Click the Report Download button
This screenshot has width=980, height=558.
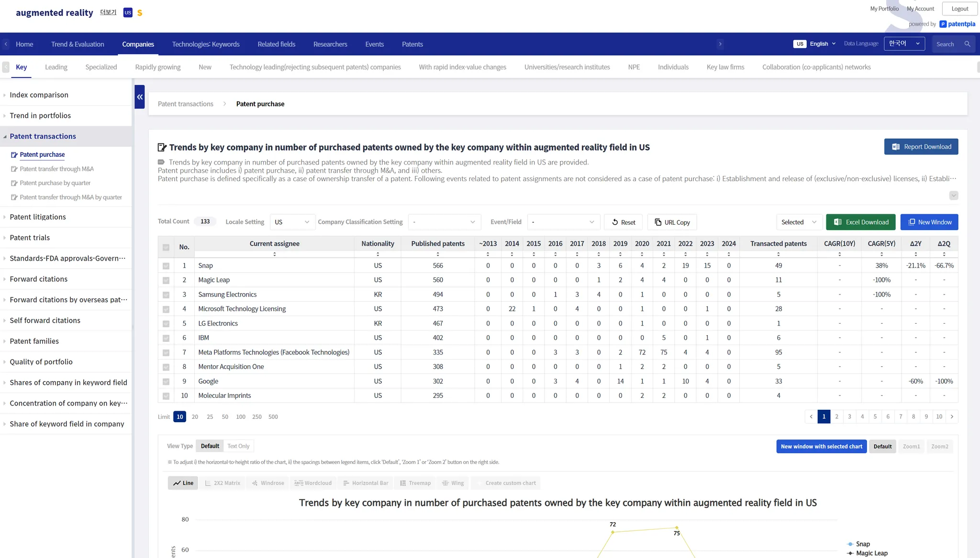click(921, 147)
